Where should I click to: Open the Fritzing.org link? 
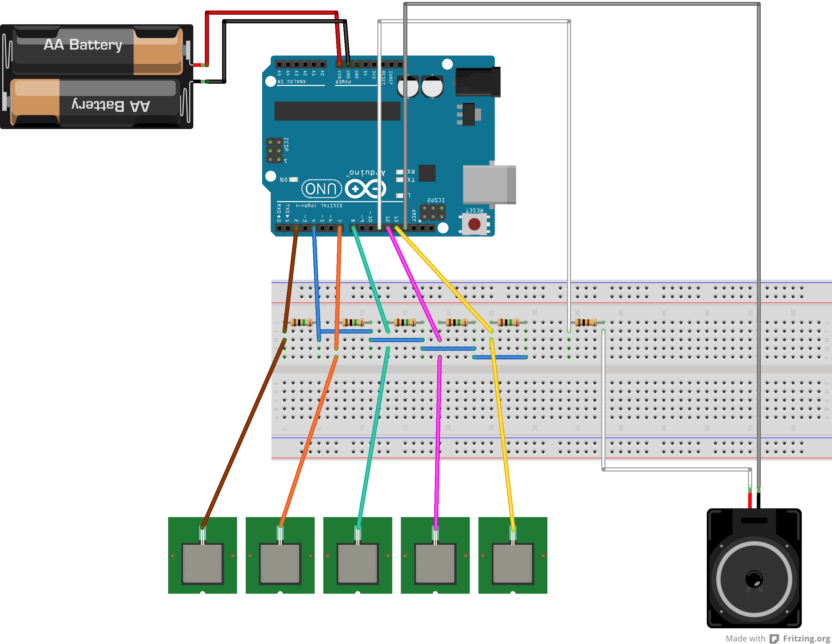tap(806, 638)
